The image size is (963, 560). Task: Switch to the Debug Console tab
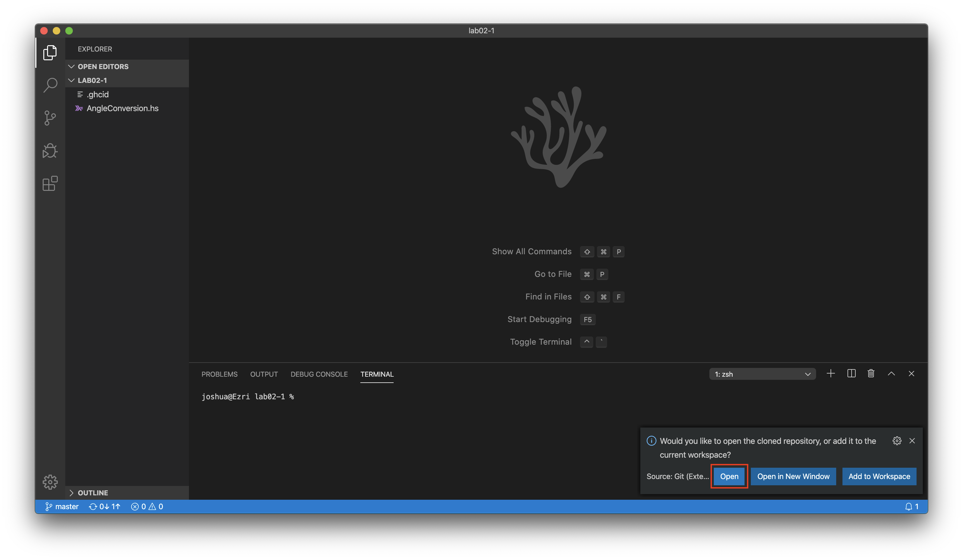[319, 374]
